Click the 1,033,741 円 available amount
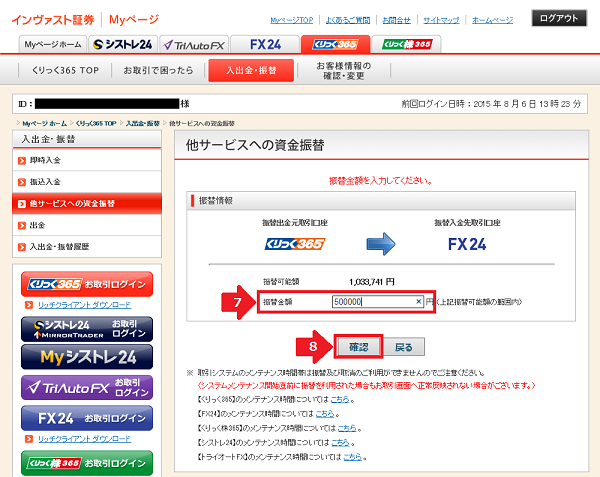Image resolution: width=600 pixels, height=477 pixels. pos(372,282)
